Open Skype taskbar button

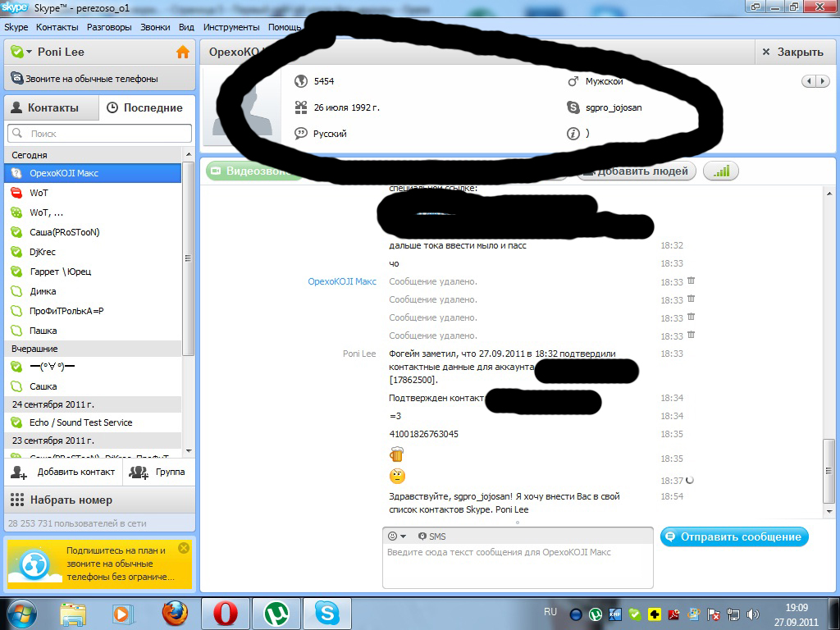click(x=326, y=614)
